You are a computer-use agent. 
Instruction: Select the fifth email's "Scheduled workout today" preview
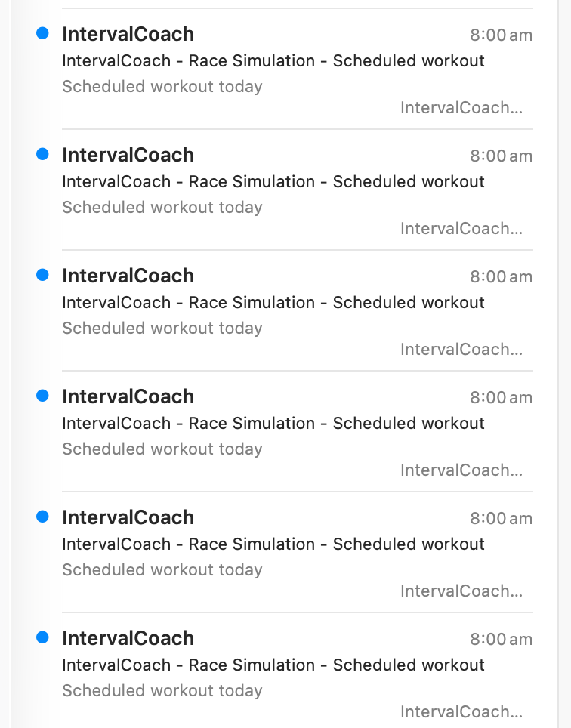[x=162, y=569]
